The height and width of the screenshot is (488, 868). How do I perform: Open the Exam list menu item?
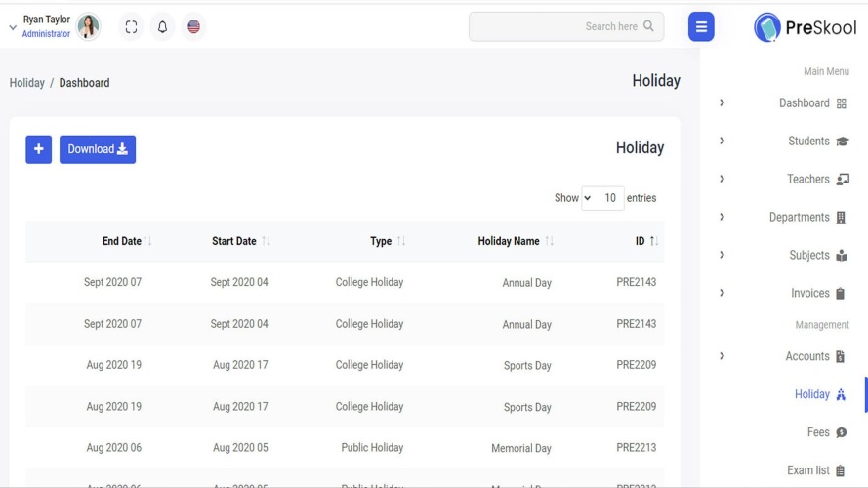[808, 470]
